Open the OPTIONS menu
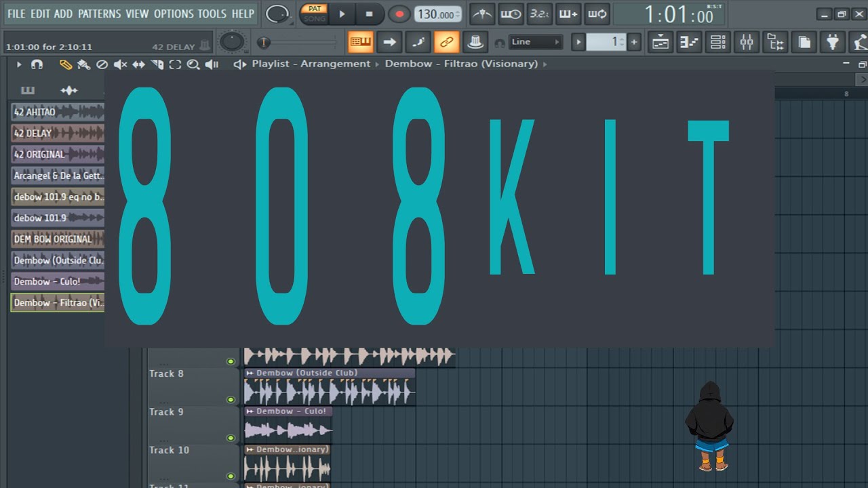 point(174,14)
